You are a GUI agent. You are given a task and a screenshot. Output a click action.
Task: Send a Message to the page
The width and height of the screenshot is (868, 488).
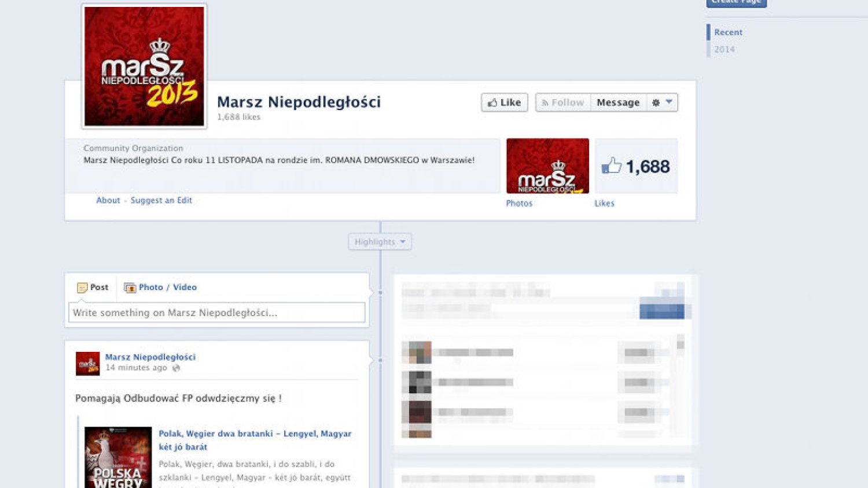pos(618,102)
